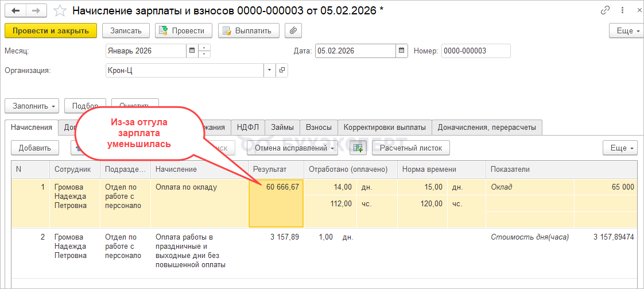Switch to the Корректировки выплаты tab
This screenshot has height=289, width=644.
[x=385, y=128]
